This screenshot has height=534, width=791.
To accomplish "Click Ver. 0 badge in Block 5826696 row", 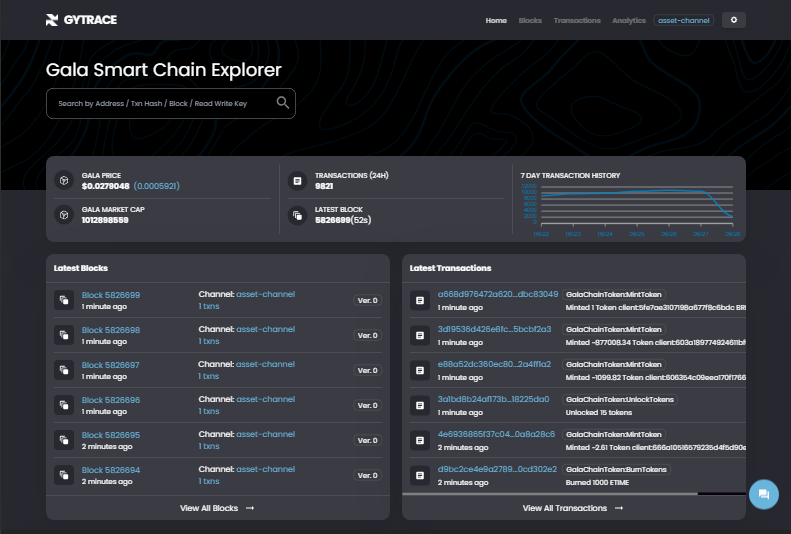I will (x=367, y=405).
